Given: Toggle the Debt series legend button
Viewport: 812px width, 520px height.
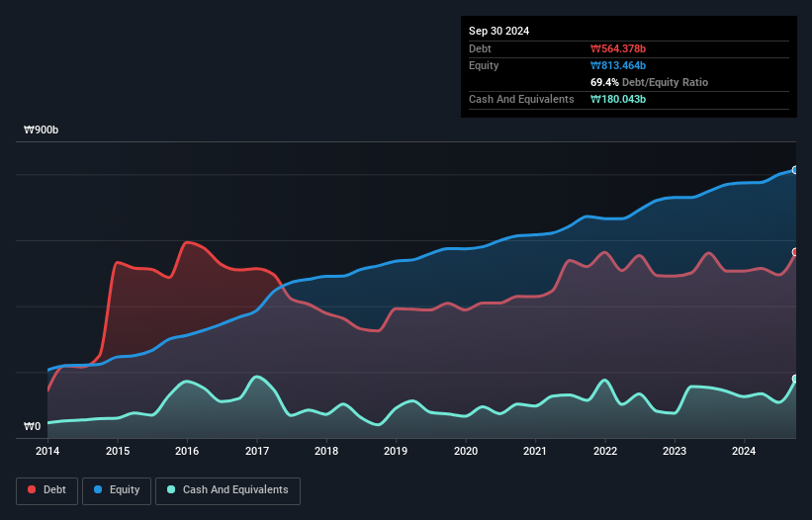Looking at the screenshot, I should 47,490.
